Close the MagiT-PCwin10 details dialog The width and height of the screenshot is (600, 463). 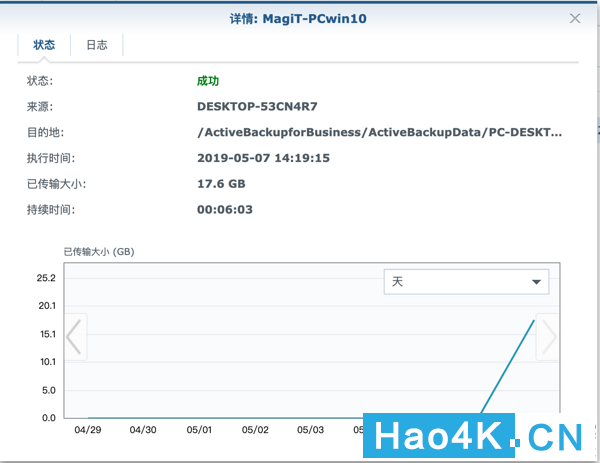575,18
